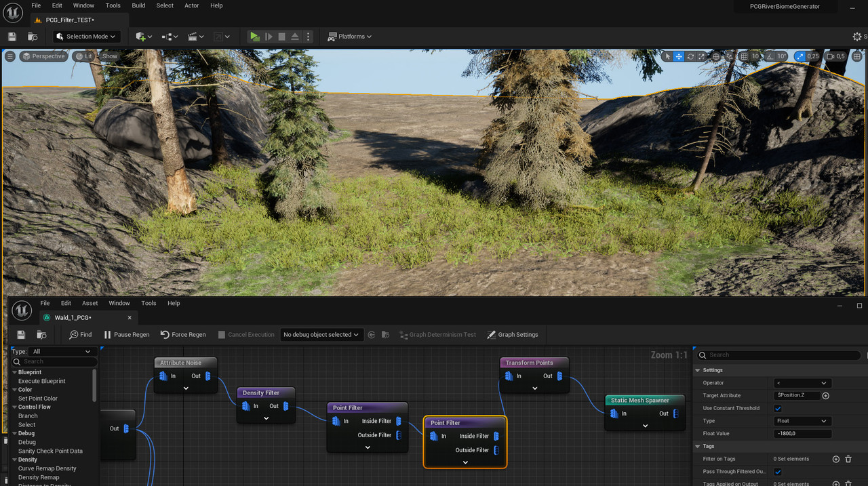The width and height of the screenshot is (868, 486).
Task: Click the selected Point Filter's Outside Filter pin
Action: point(496,450)
